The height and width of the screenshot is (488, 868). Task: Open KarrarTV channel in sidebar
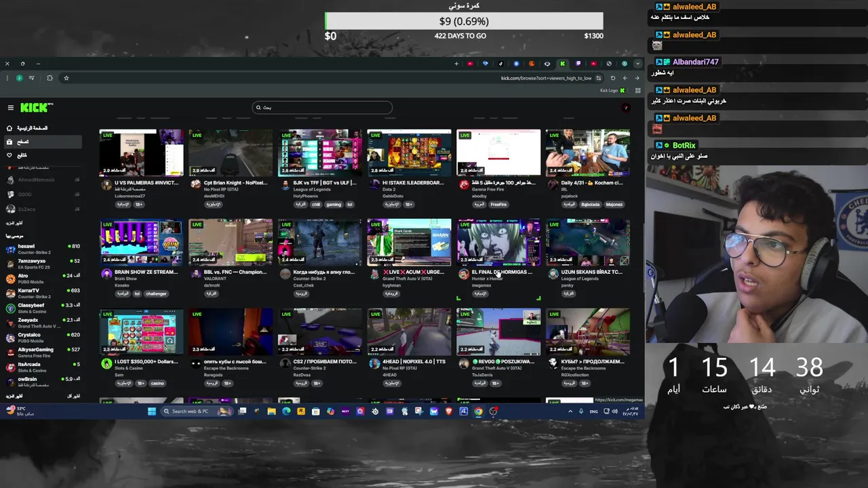click(42, 293)
